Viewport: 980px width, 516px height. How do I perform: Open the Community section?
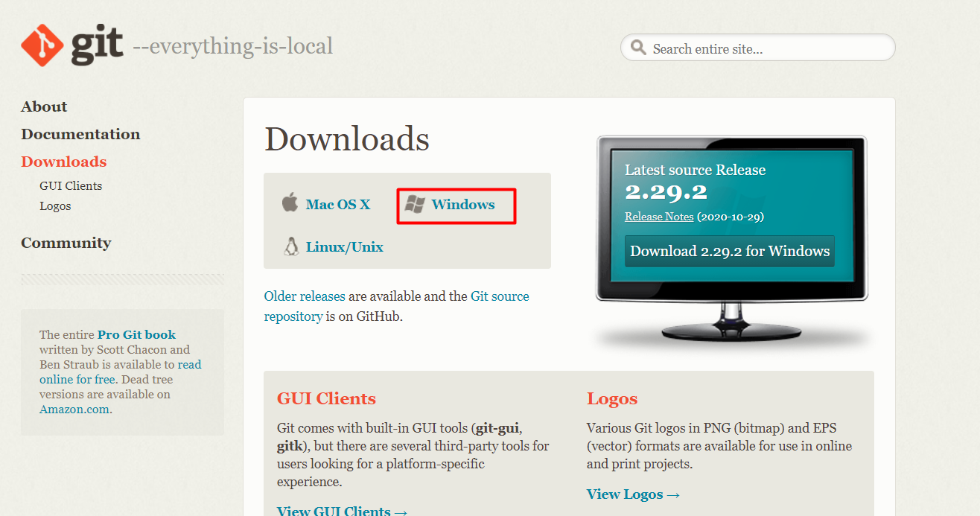coord(66,243)
